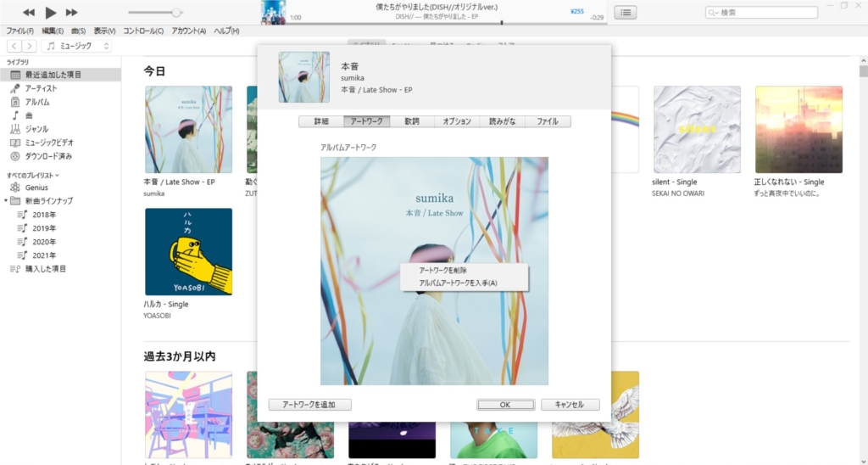Image resolution: width=868 pixels, height=465 pixels.
Task: Click the 僕たちがやりました song title
Action: (437, 7)
